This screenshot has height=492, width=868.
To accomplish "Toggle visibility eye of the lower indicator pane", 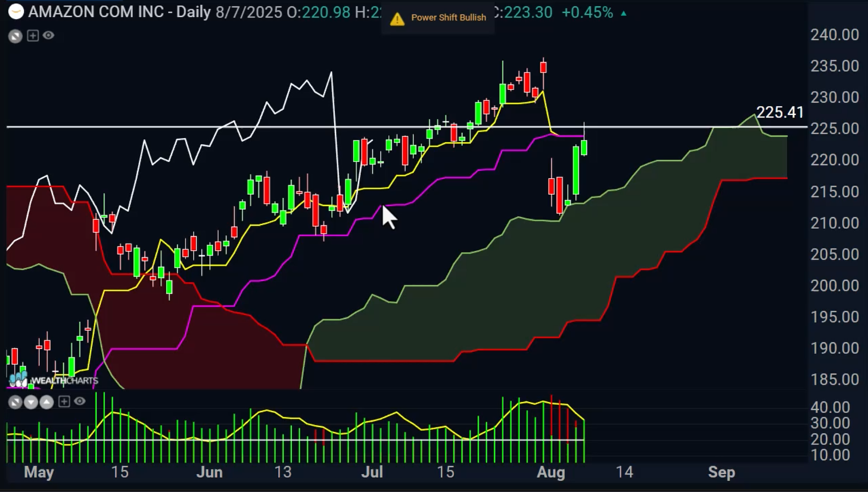I will (80, 401).
